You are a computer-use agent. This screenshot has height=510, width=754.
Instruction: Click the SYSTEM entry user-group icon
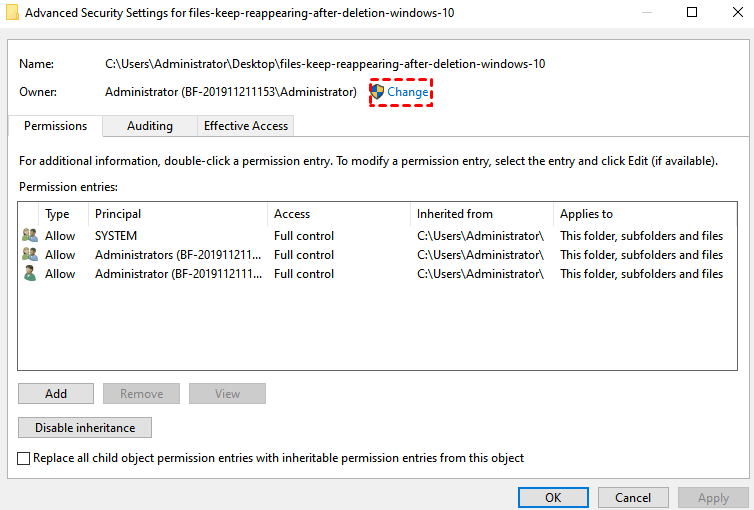coord(29,236)
